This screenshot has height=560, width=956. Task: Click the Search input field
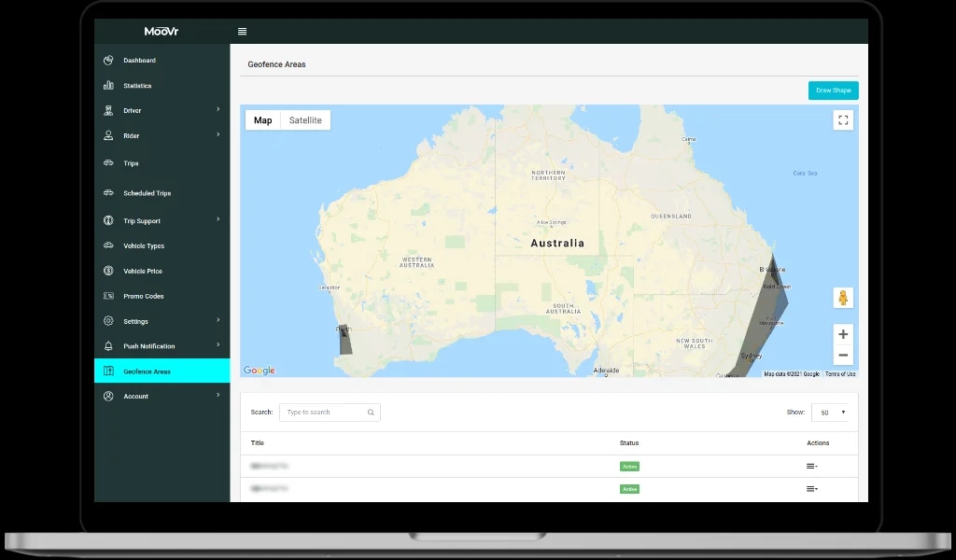[x=330, y=413]
